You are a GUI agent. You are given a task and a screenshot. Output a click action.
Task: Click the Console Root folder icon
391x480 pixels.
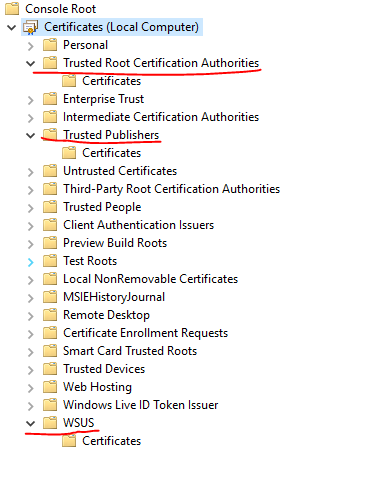pos(12,9)
